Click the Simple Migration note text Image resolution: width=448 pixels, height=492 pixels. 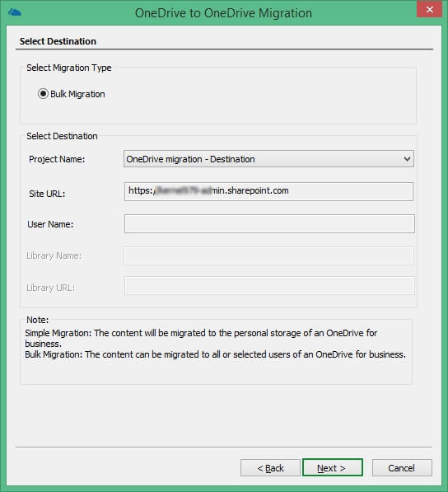(201, 338)
